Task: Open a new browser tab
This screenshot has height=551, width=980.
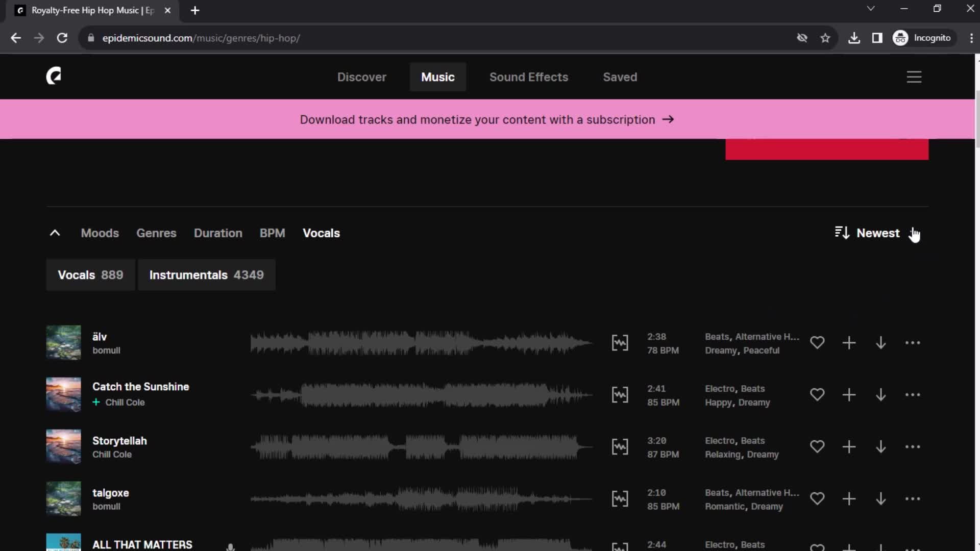Action: pos(195,10)
